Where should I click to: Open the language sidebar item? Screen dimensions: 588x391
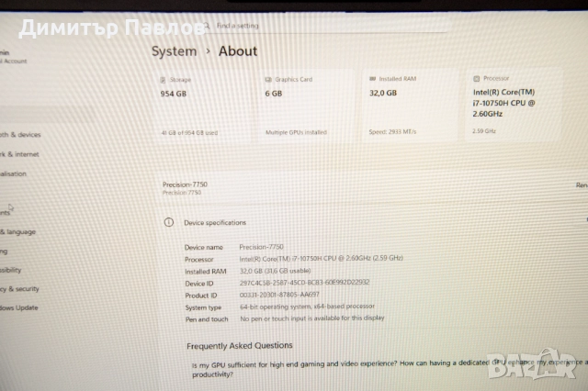(18, 232)
